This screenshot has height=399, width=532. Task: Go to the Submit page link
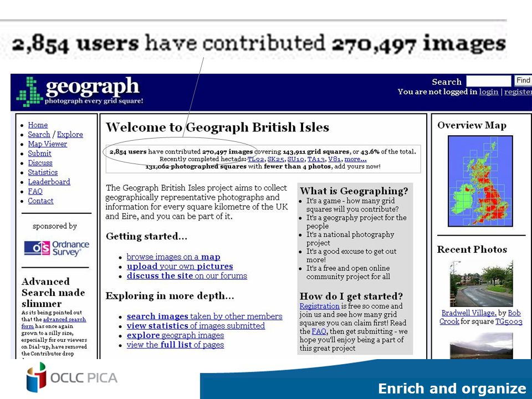pos(39,154)
